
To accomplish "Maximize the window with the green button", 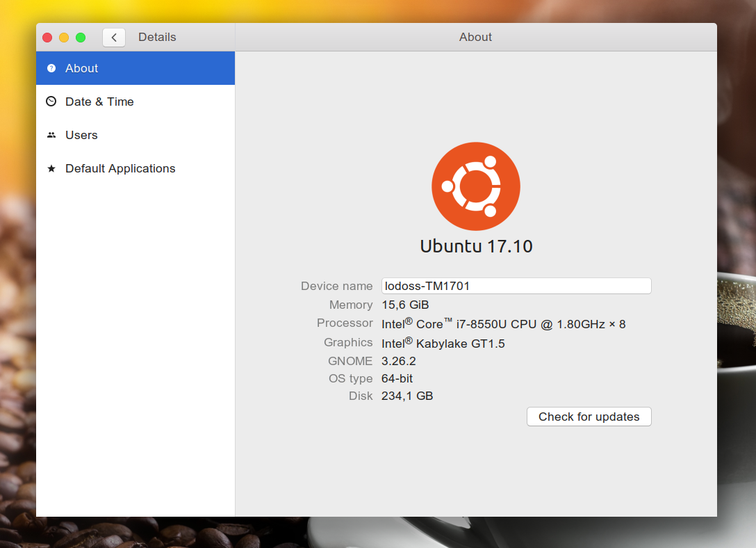I will [x=81, y=37].
